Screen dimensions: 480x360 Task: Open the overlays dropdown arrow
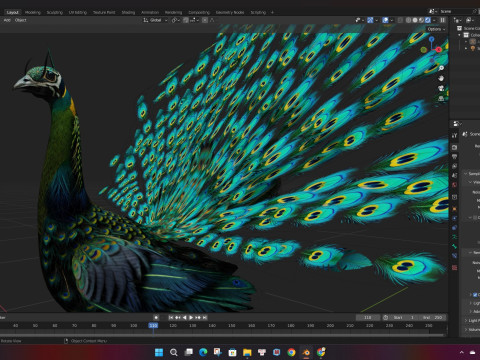(392, 20)
